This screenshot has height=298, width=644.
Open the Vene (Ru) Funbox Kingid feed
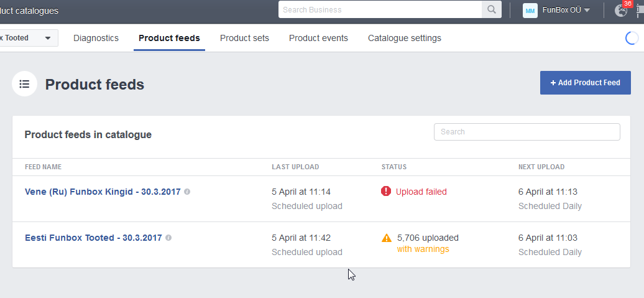pos(103,192)
